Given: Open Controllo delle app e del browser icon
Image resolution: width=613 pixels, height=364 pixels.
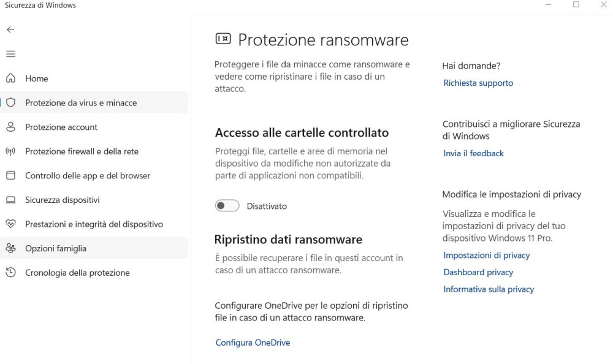Looking at the screenshot, I should click(10, 175).
